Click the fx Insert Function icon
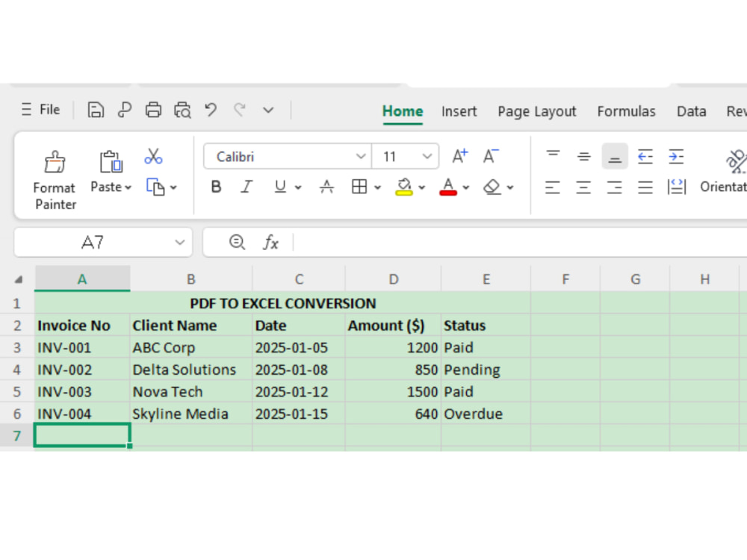 [270, 243]
